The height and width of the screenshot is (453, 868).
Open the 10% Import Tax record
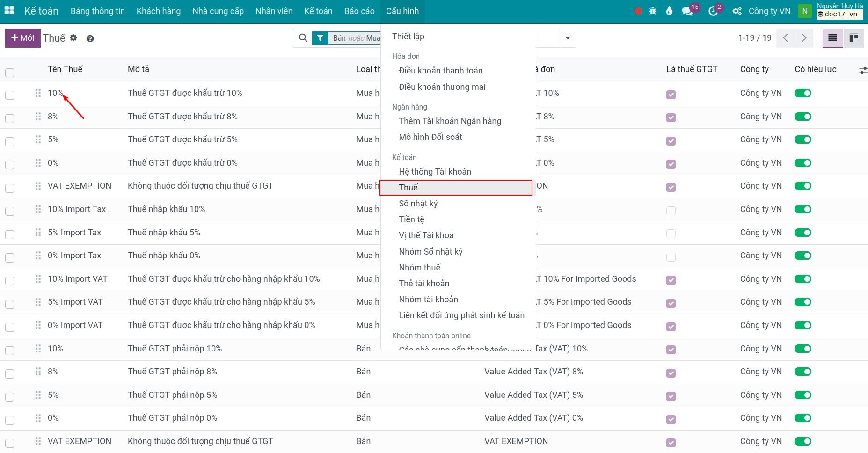click(77, 209)
